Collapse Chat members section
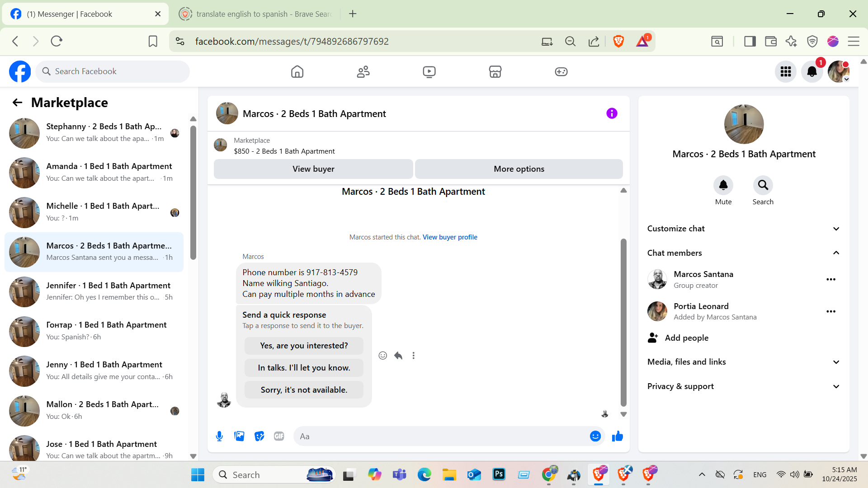The height and width of the screenshot is (488, 868). (x=744, y=253)
